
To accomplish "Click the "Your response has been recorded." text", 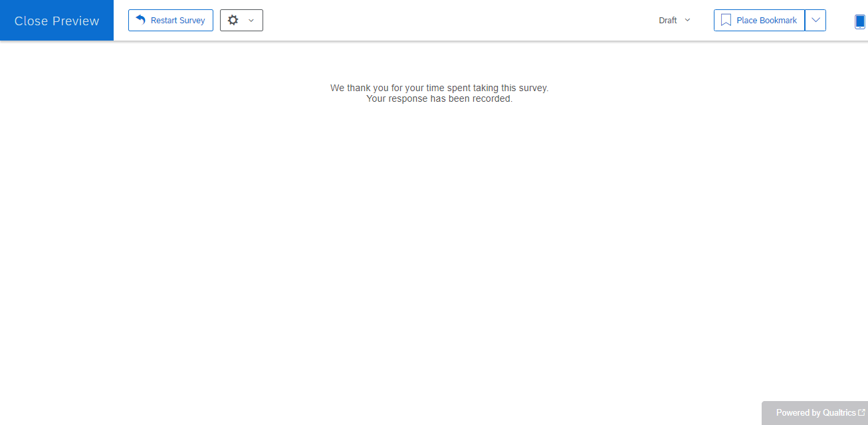I will 439,98.
